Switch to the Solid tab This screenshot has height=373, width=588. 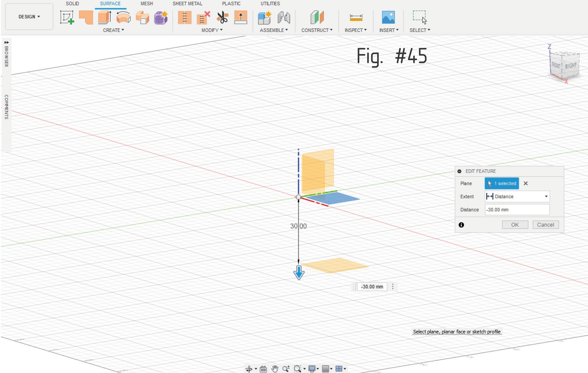coord(72,4)
